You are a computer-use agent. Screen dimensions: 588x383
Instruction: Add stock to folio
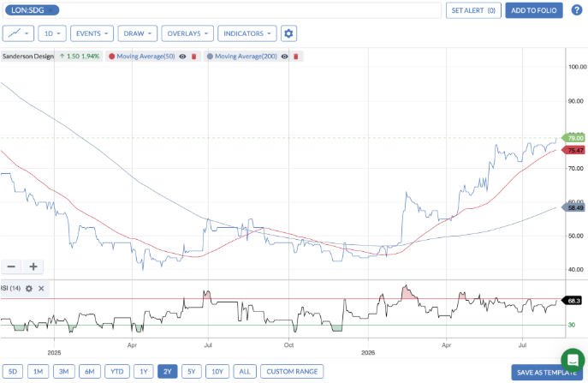pyautogui.click(x=533, y=10)
